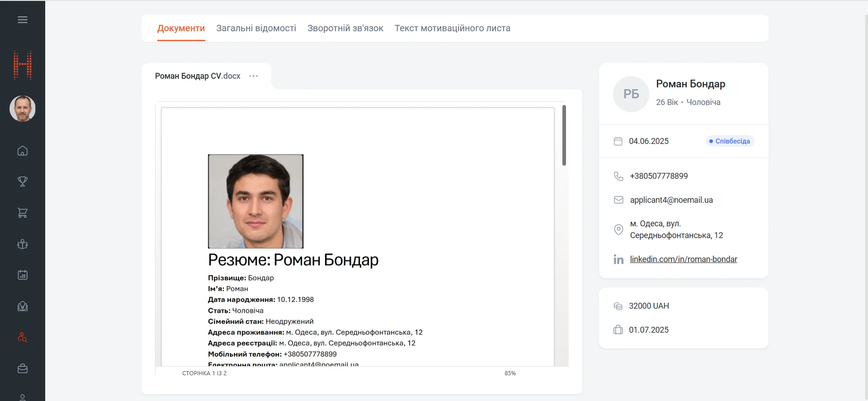This screenshot has width=868, height=401.
Task: Click the candidate photo in the resume
Action: [255, 201]
